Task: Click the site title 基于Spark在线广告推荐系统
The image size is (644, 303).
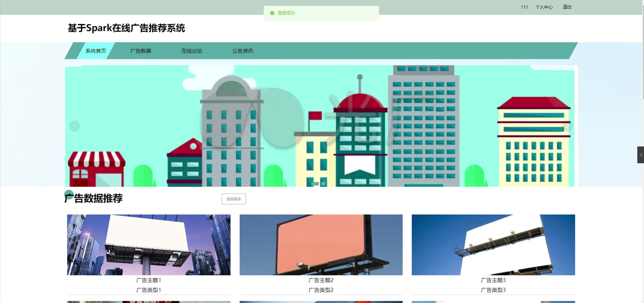Action: (x=126, y=28)
